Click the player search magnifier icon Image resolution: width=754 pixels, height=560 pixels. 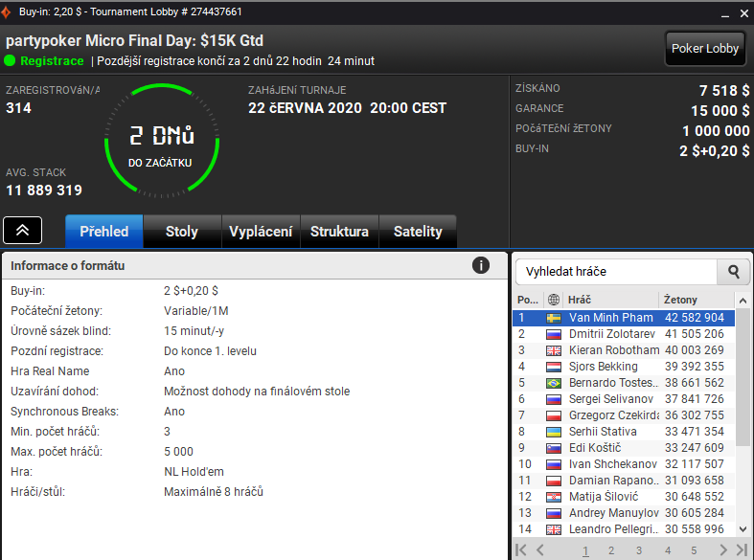733,272
